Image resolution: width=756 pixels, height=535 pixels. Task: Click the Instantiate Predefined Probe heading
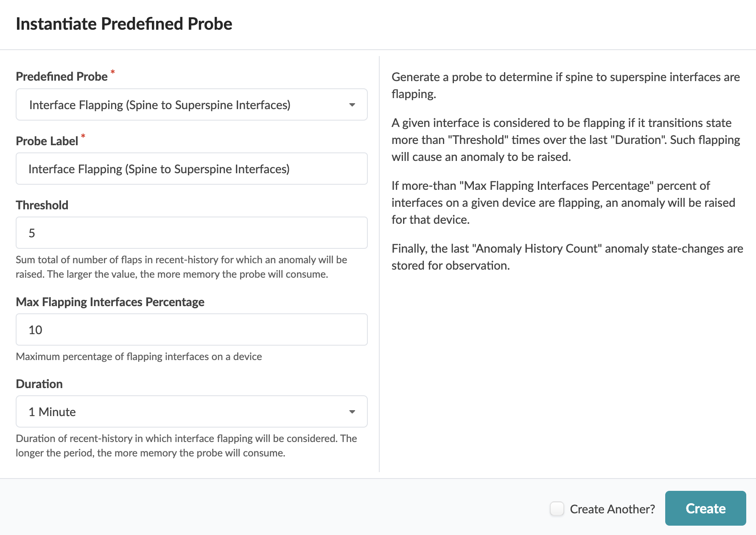coord(124,24)
